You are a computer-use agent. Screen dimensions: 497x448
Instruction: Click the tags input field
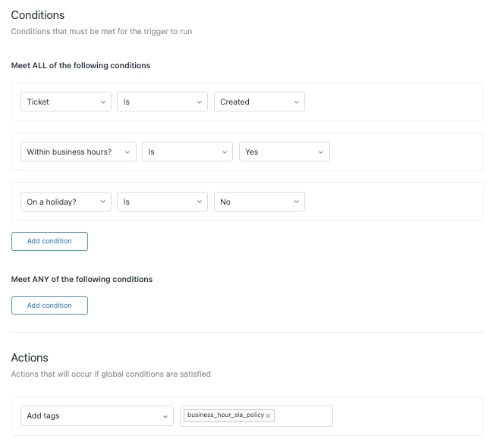click(302, 416)
